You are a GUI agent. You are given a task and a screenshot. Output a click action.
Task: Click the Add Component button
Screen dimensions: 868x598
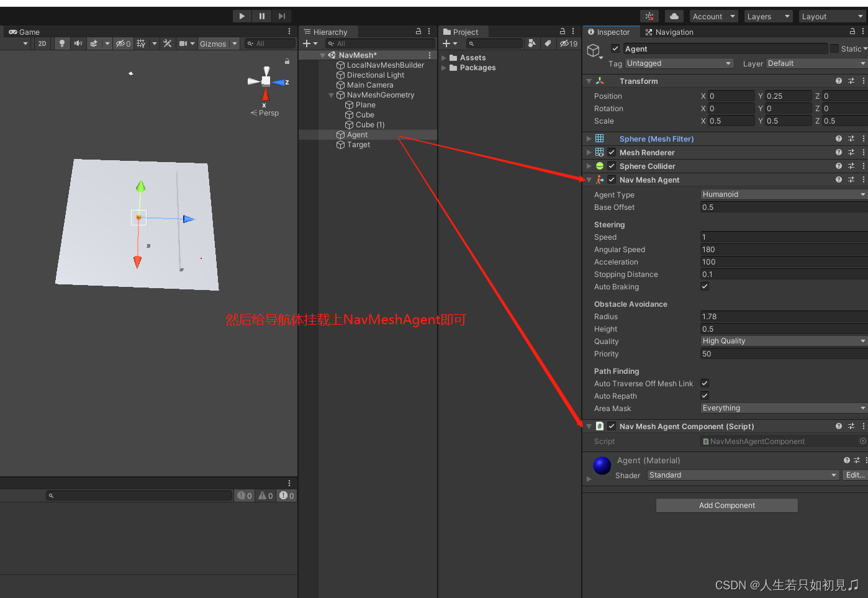point(726,505)
